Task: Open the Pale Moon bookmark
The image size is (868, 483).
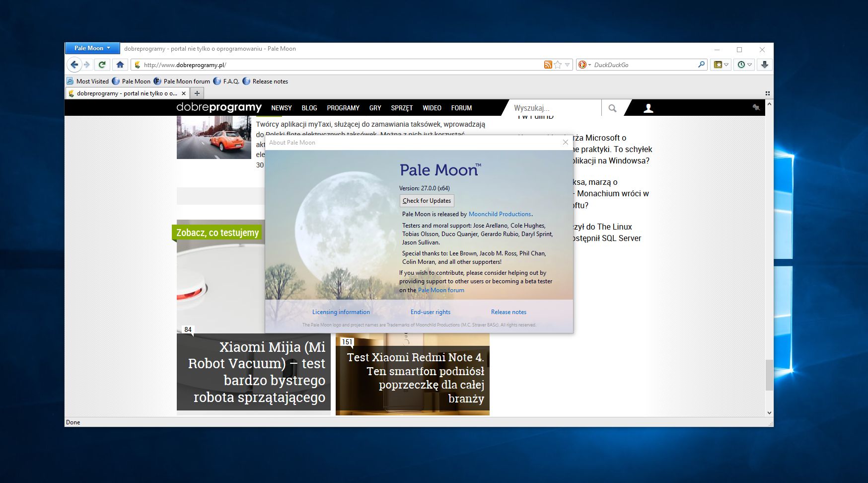Action: pos(132,81)
